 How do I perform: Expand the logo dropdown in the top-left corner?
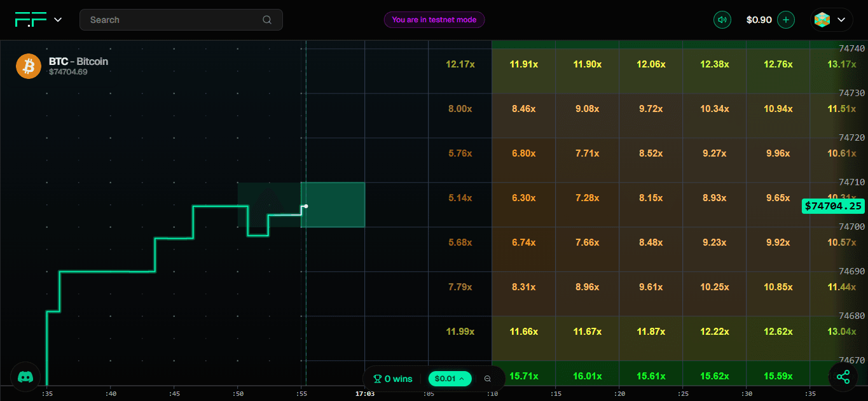[57, 20]
